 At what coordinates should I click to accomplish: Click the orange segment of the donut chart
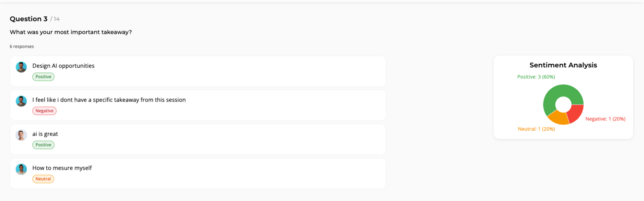(559, 118)
